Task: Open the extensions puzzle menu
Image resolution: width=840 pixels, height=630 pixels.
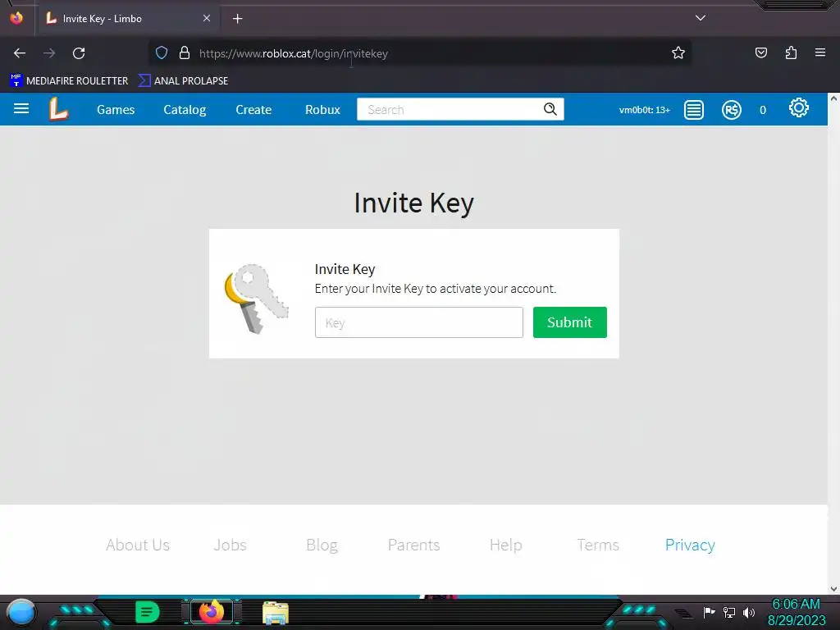Action: [x=791, y=53]
